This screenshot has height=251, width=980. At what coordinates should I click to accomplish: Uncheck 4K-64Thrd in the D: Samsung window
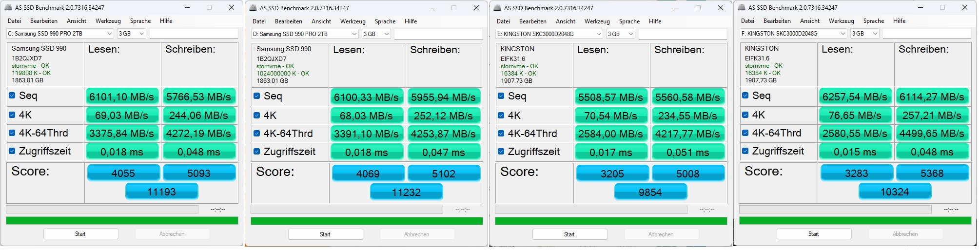(x=257, y=134)
